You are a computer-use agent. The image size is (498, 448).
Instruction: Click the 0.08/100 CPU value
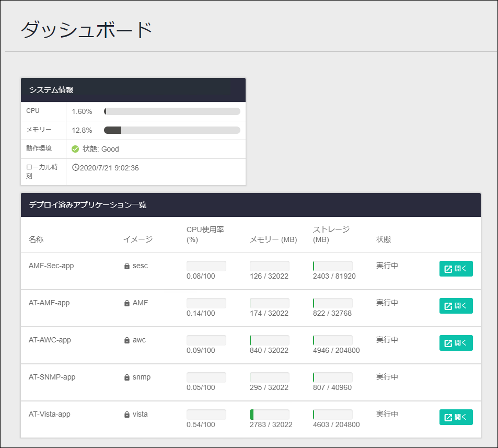[201, 276]
